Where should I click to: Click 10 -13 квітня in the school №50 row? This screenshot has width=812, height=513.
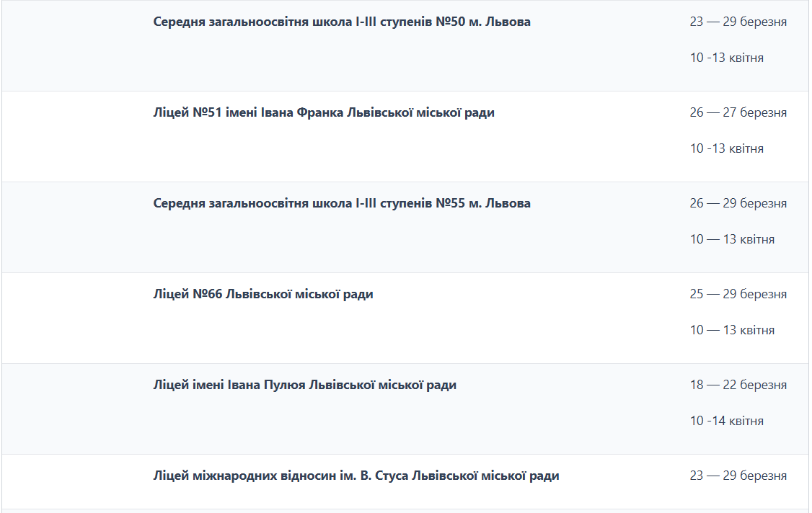pyautogui.click(x=726, y=58)
